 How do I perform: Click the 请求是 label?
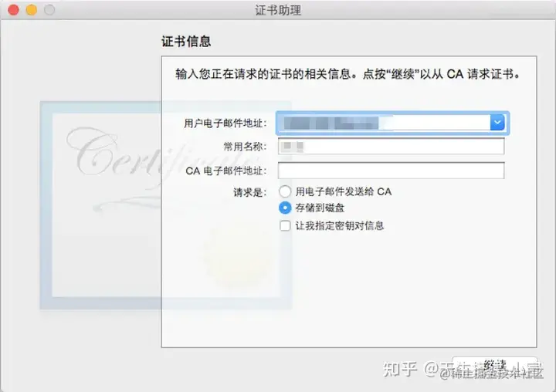[x=249, y=192]
